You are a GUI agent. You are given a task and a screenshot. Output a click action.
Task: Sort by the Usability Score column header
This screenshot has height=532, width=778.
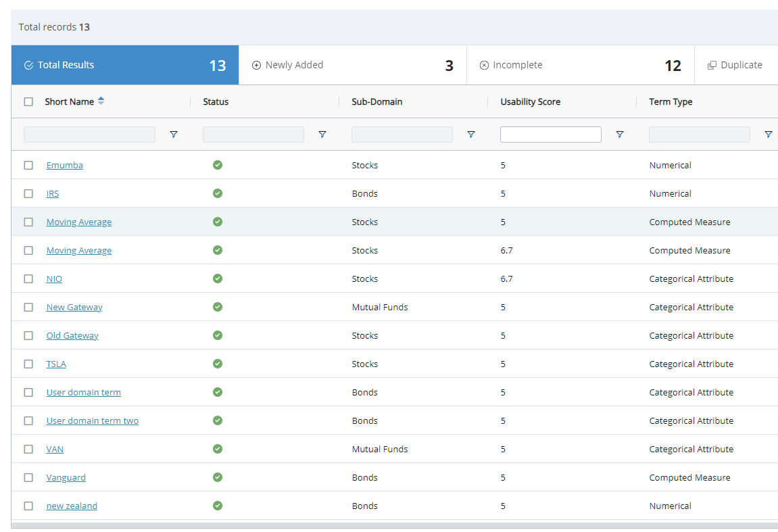click(531, 101)
